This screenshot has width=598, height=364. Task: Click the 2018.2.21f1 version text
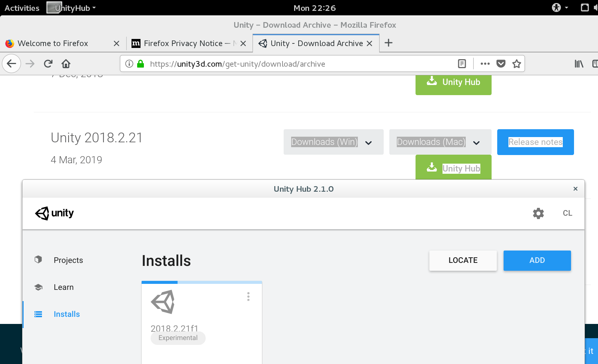174,328
